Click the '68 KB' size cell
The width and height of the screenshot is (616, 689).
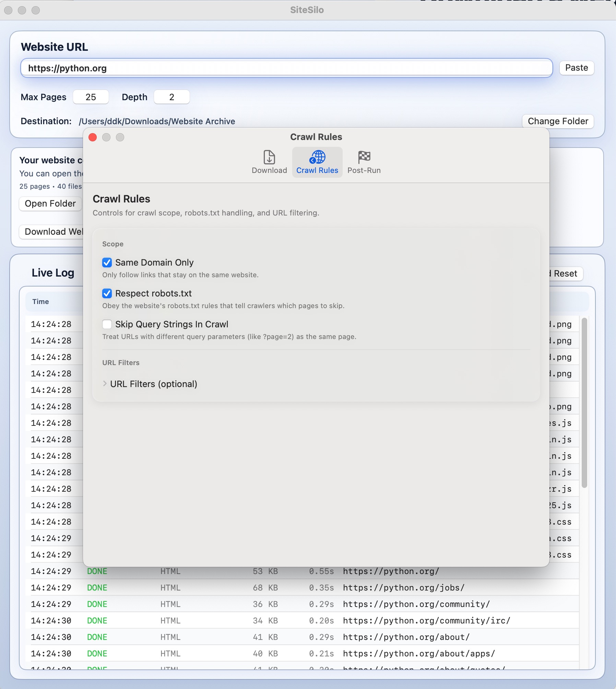(x=265, y=587)
